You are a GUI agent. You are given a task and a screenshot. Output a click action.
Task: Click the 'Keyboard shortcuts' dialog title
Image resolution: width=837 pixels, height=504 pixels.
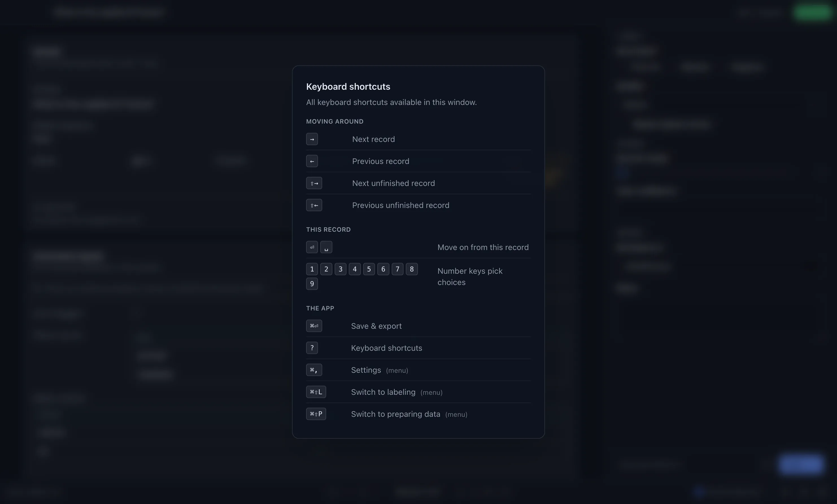[348, 87]
